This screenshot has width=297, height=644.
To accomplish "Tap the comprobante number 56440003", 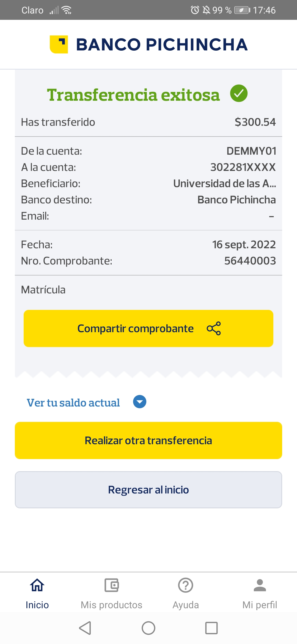I will tap(250, 261).
